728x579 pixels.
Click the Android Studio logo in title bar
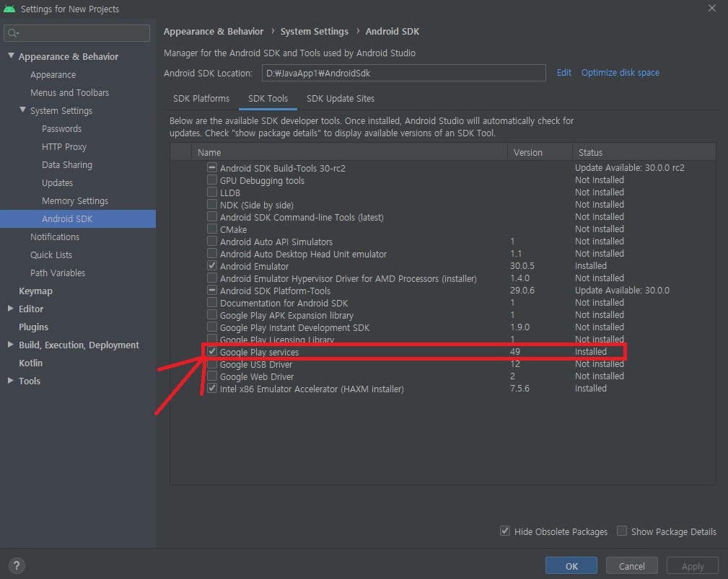(x=9, y=9)
